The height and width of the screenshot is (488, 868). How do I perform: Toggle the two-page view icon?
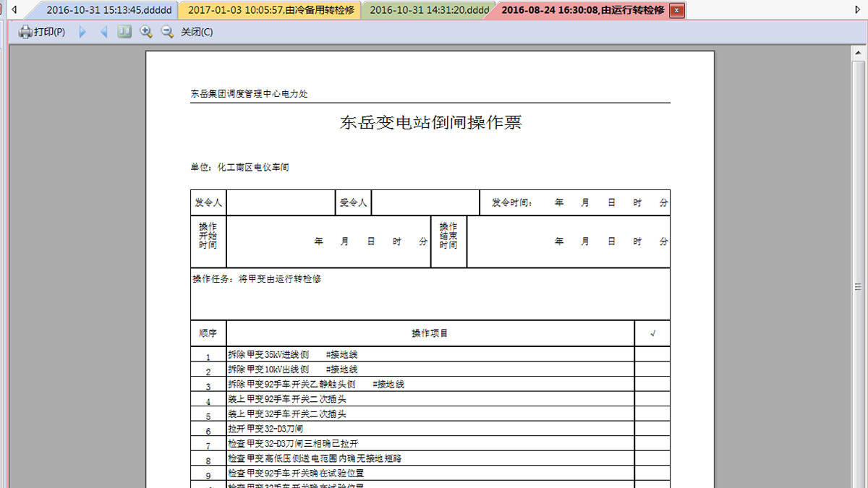click(124, 32)
